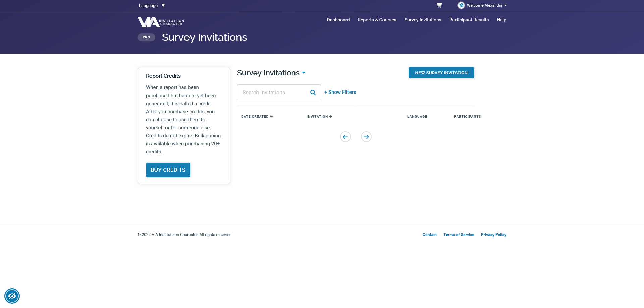The image size is (644, 308).
Task: Open Participant Results page
Action: tap(469, 20)
